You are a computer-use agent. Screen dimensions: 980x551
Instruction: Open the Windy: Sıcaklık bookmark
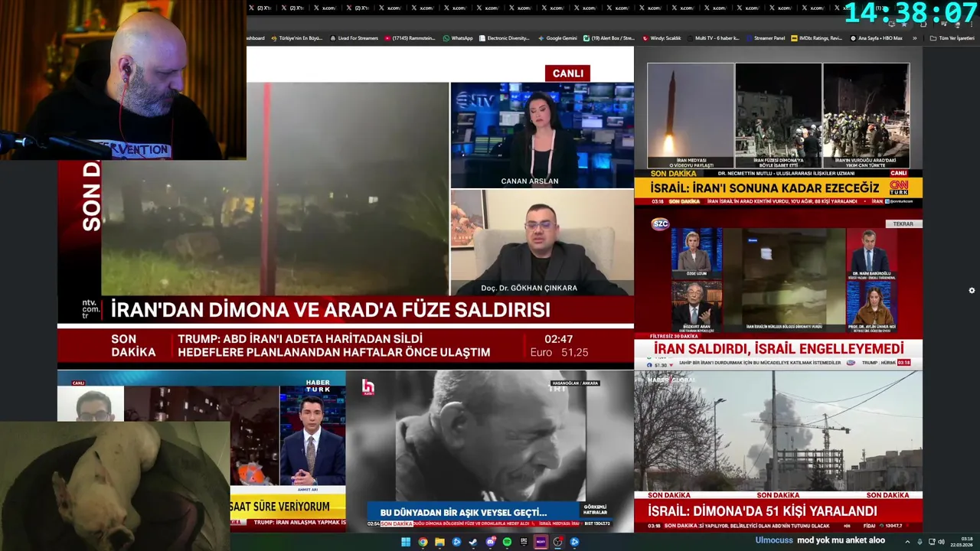tap(661, 37)
